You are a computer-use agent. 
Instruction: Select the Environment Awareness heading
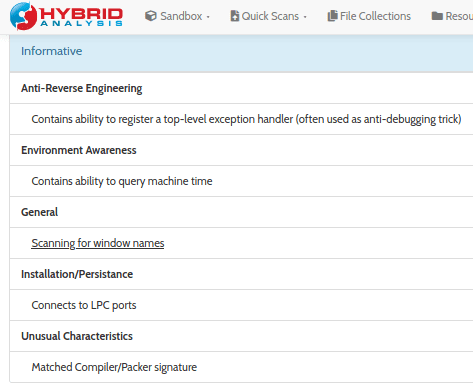pos(79,150)
